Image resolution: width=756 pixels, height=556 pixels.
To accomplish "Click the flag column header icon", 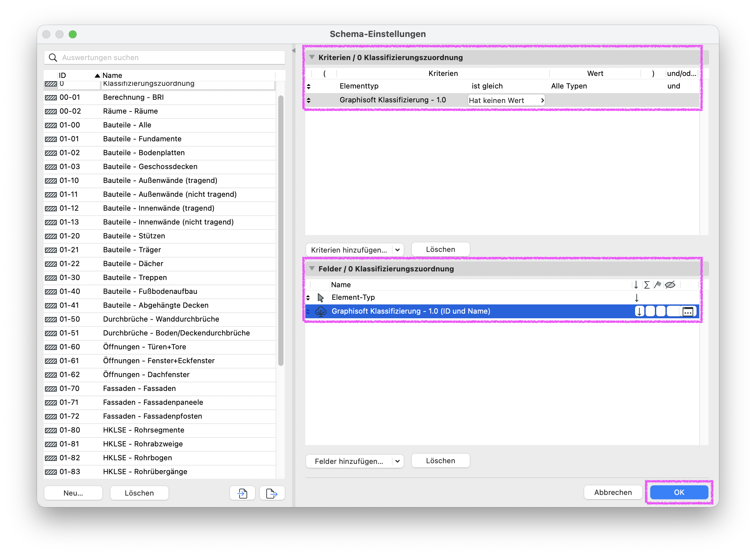I will pyautogui.click(x=657, y=285).
